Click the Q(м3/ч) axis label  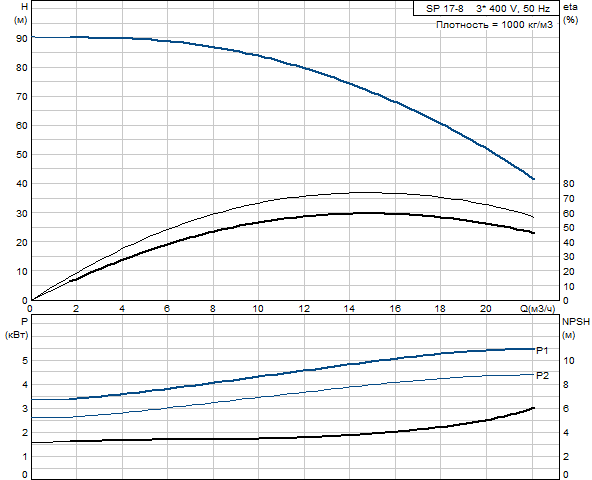click(538, 309)
